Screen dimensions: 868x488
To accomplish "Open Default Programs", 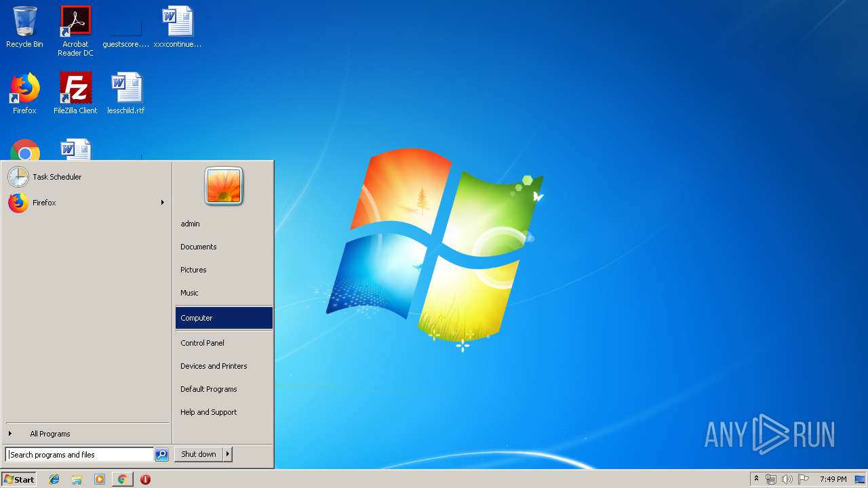I will click(224, 389).
